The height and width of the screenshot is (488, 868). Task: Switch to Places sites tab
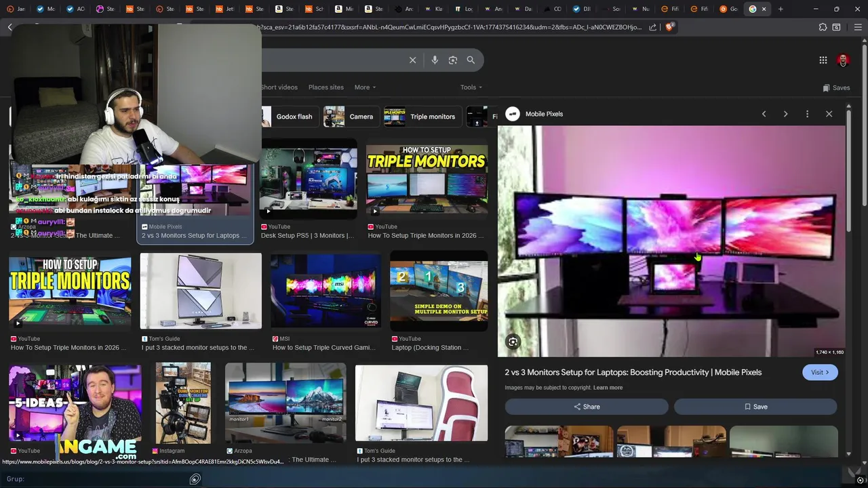326,87
